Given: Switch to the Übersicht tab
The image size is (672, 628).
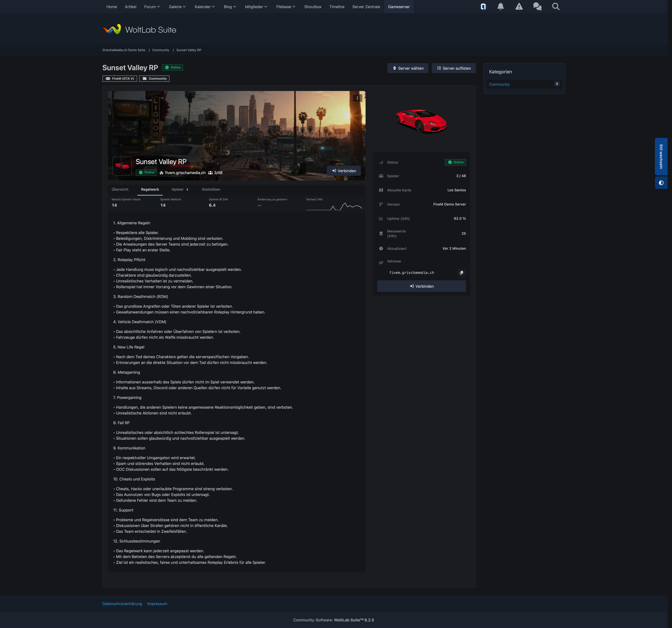Looking at the screenshot, I should click(120, 189).
